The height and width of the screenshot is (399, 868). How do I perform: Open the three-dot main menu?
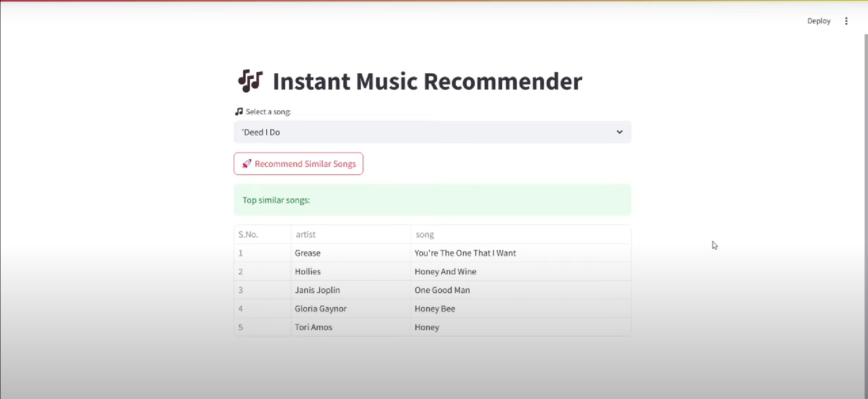tap(846, 21)
